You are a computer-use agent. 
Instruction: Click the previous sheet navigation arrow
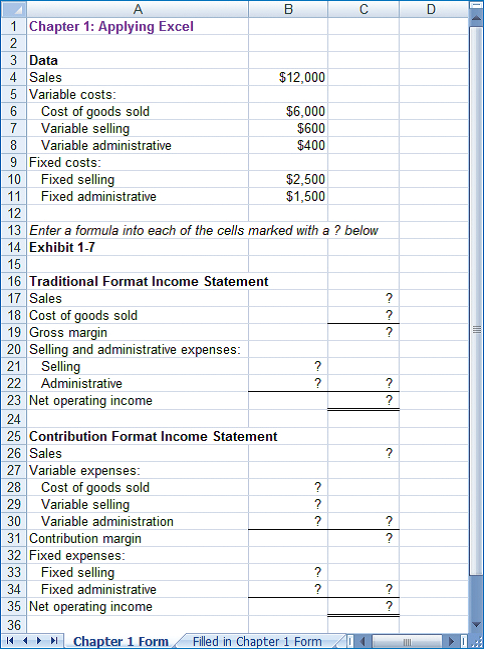pyautogui.click(x=24, y=641)
